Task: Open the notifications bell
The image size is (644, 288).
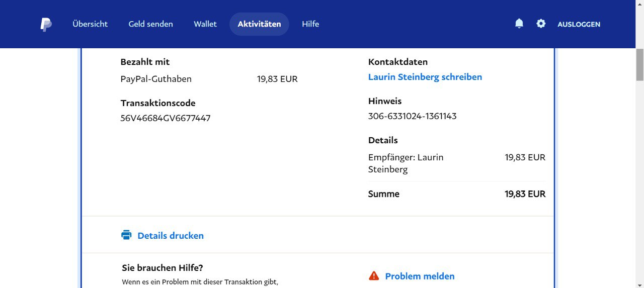Action: click(519, 24)
